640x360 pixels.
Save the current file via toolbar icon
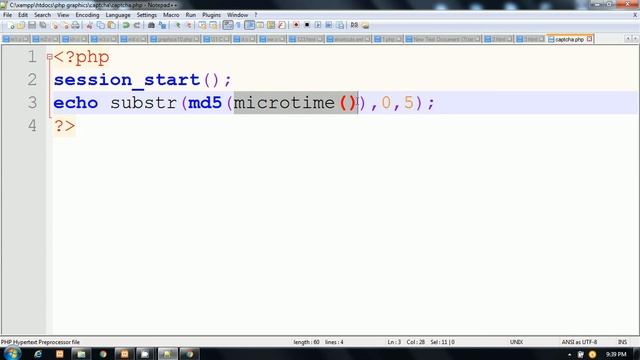click(x=32, y=25)
